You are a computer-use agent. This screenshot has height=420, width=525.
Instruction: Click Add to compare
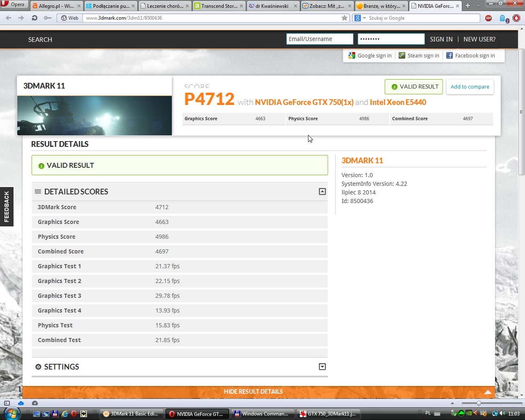coord(470,87)
